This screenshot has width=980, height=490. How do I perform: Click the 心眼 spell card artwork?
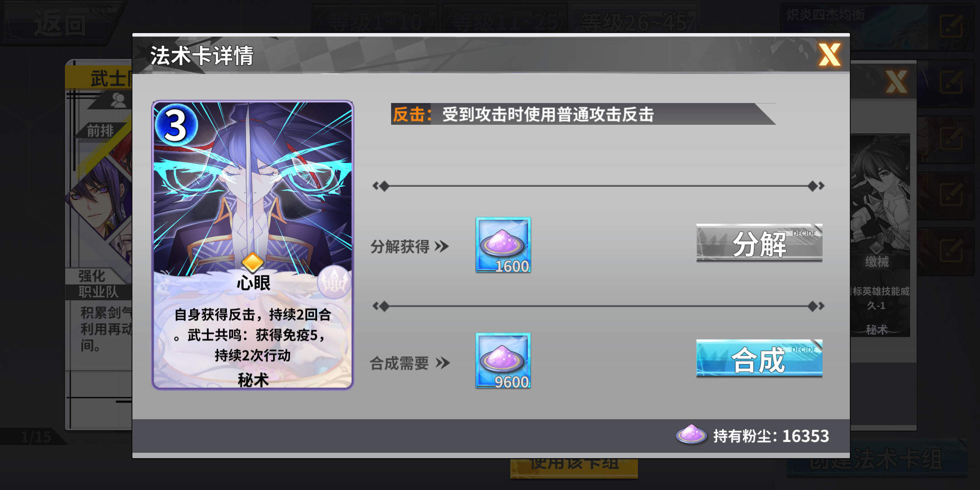(x=253, y=245)
